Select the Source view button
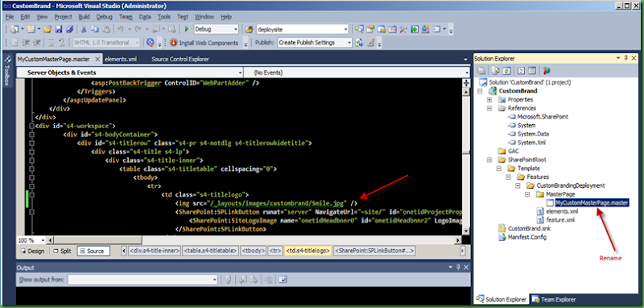The width and height of the screenshot is (644, 308). [x=93, y=251]
